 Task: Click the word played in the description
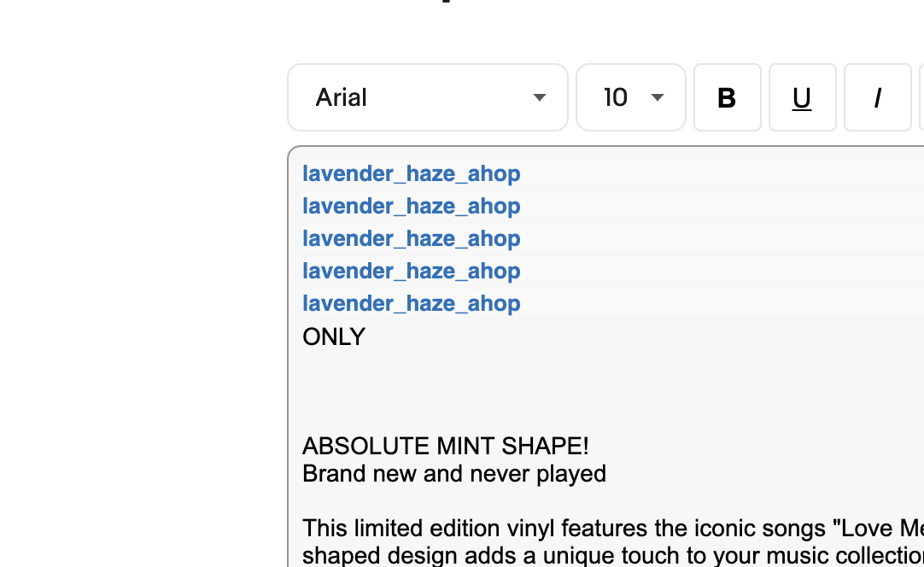click(571, 475)
